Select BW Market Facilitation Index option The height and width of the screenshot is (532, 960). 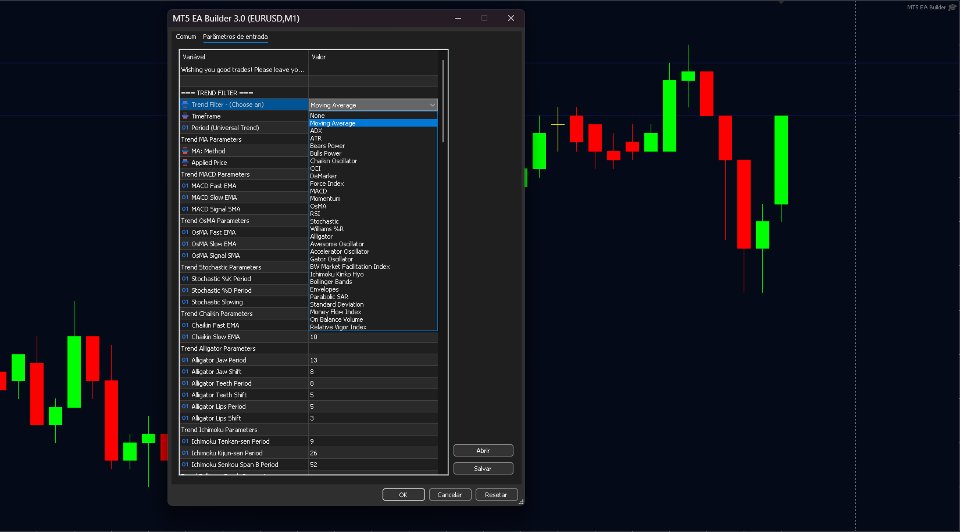pos(373,266)
